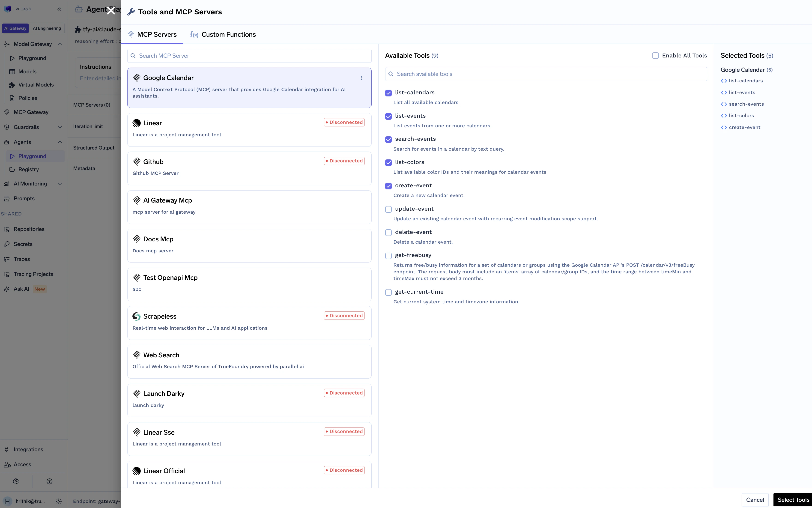Collapse the Model Gateway sidebar section
The height and width of the screenshot is (508, 812).
(60, 44)
